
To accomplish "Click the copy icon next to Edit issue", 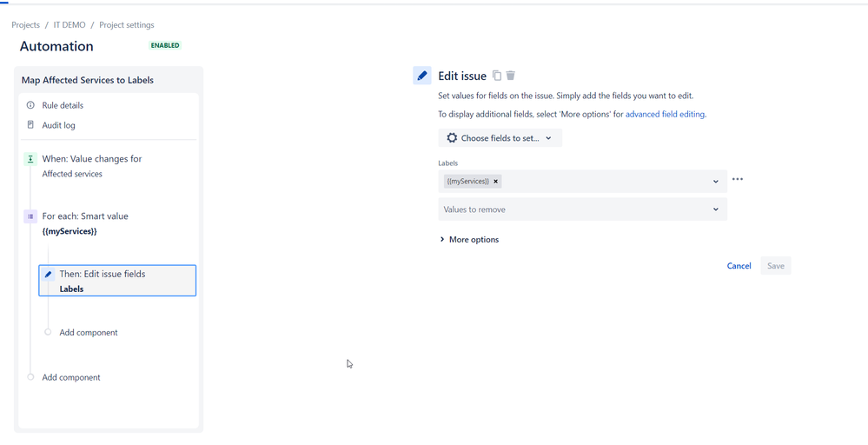I will [x=497, y=76].
